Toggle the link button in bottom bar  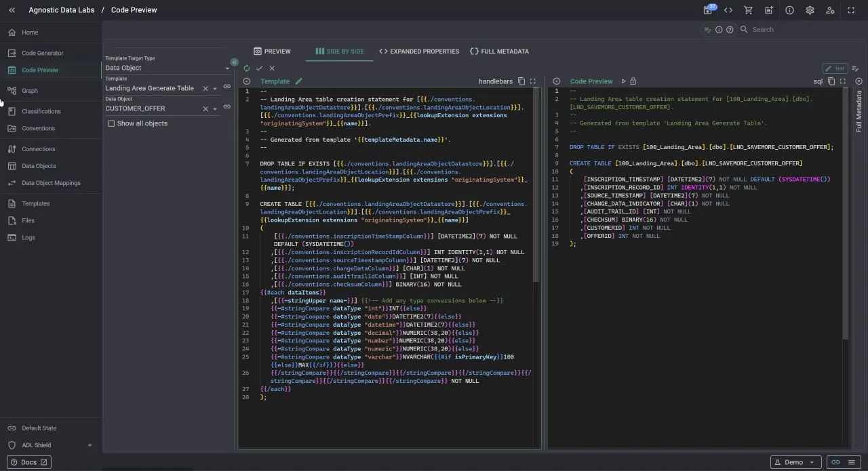tap(835, 462)
